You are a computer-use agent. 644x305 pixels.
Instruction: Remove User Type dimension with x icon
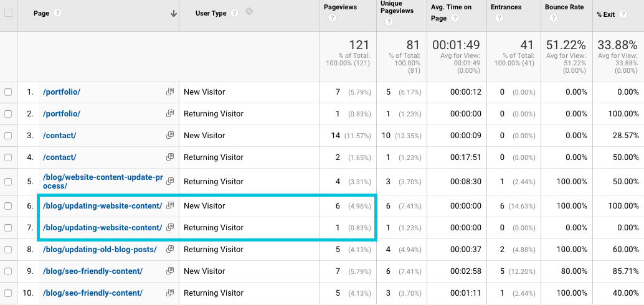click(249, 12)
